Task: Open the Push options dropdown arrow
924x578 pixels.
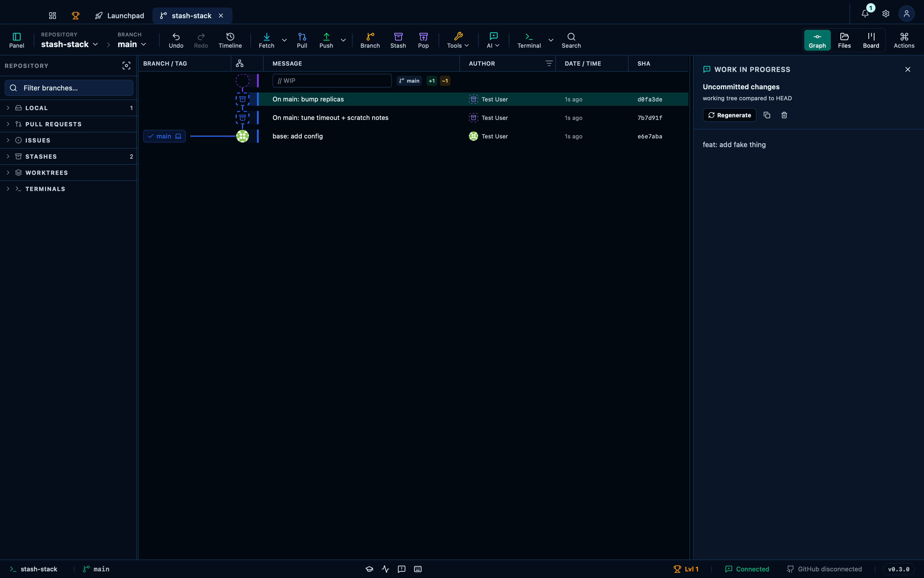Action: click(x=343, y=40)
